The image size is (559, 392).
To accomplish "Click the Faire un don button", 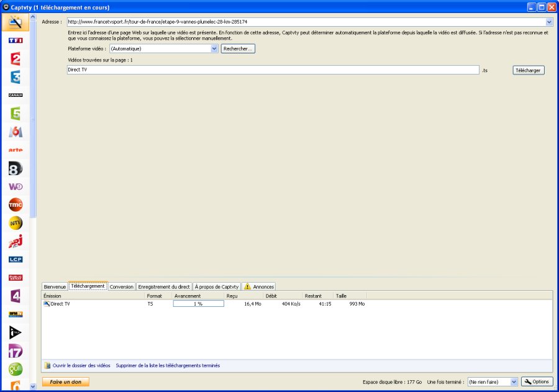I will [x=66, y=381].
